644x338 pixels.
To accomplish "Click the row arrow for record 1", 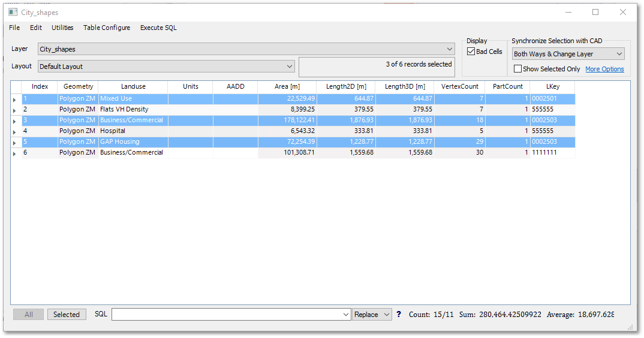I will tap(15, 99).
